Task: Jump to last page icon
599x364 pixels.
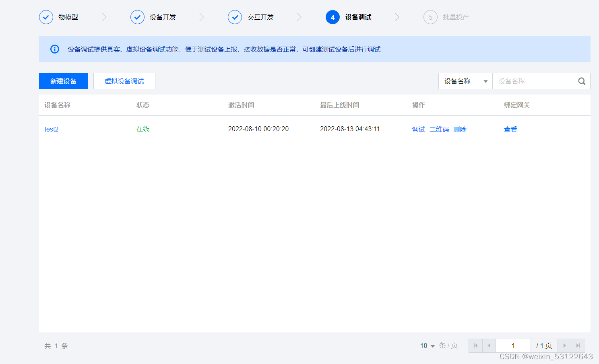Action: 578,345
